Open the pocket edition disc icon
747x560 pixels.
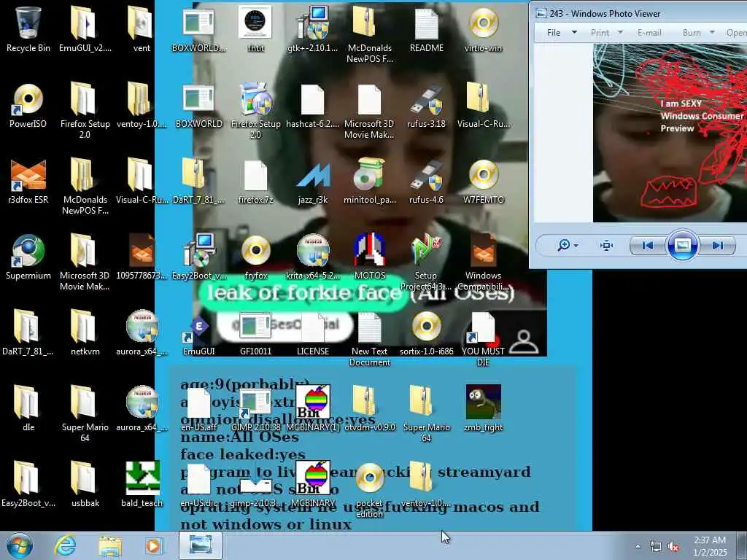point(370,489)
